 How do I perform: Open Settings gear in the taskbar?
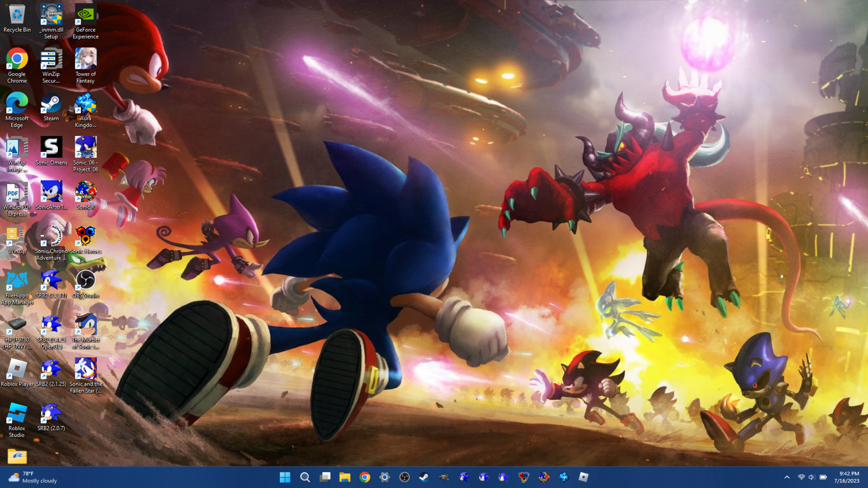point(385,477)
